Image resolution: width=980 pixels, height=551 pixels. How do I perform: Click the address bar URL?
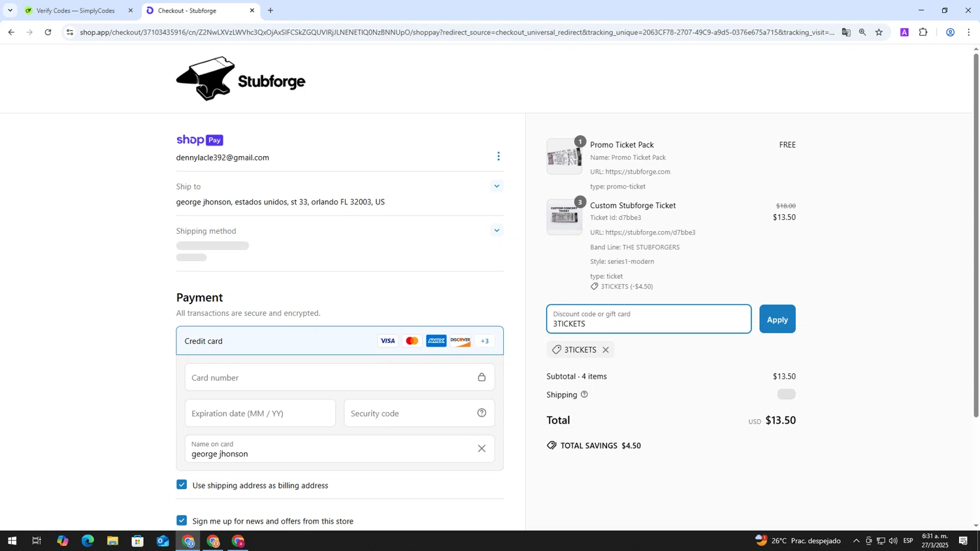[x=456, y=32]
